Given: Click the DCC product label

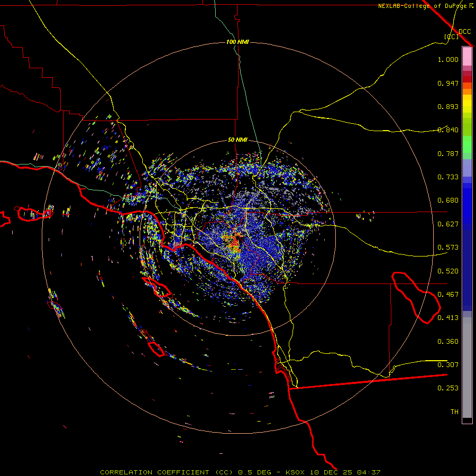Looking at the screenshot, I should pos(465,32).
